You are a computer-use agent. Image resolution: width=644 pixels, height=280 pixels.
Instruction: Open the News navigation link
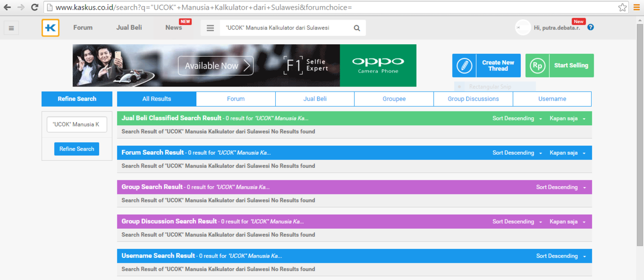coord(174,28)
